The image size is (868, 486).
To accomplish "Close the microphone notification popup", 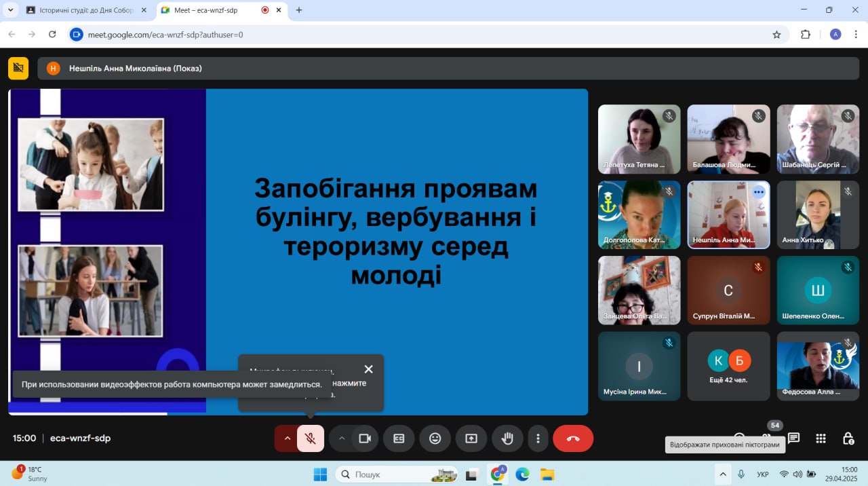I will [x=368, y=369].
